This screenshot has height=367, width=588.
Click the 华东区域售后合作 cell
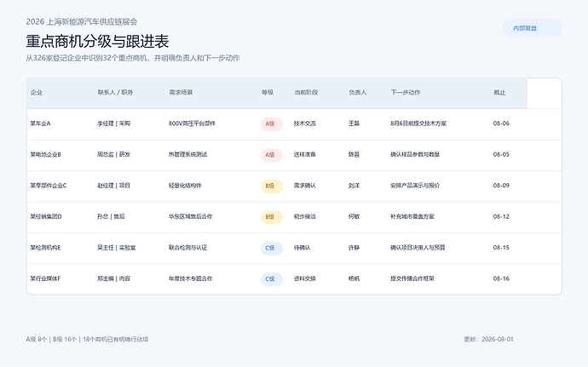[191, 216]
